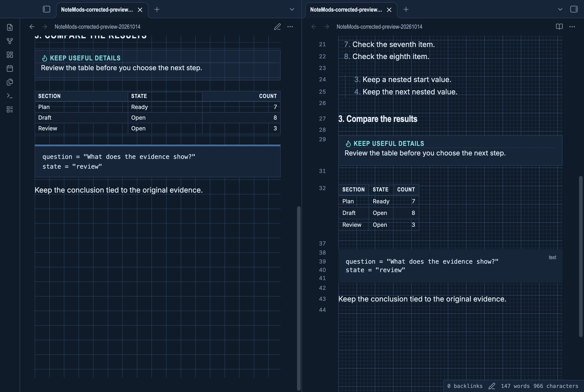
Task: Click the SECTION header in right table
Action: 353,189
